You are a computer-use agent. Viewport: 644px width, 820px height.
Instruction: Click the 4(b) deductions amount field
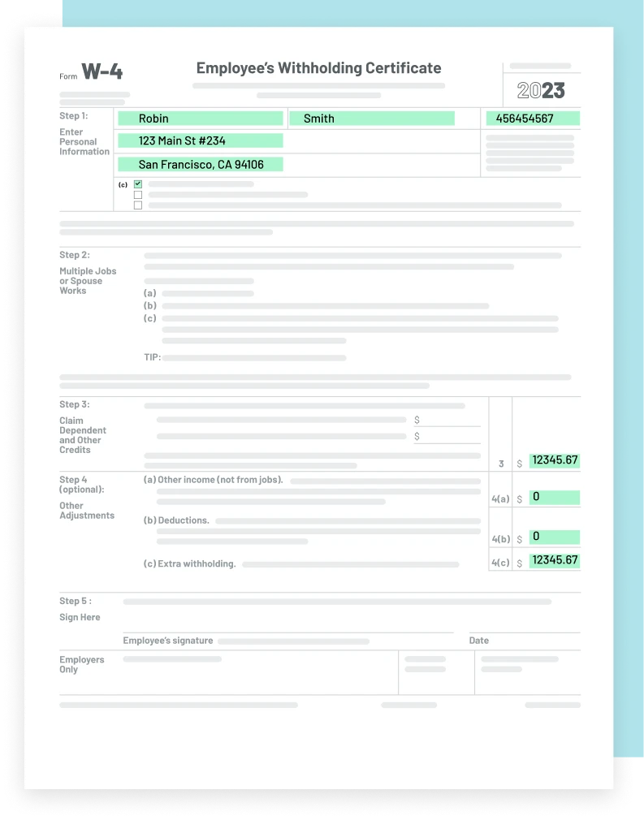coord(555,537)
